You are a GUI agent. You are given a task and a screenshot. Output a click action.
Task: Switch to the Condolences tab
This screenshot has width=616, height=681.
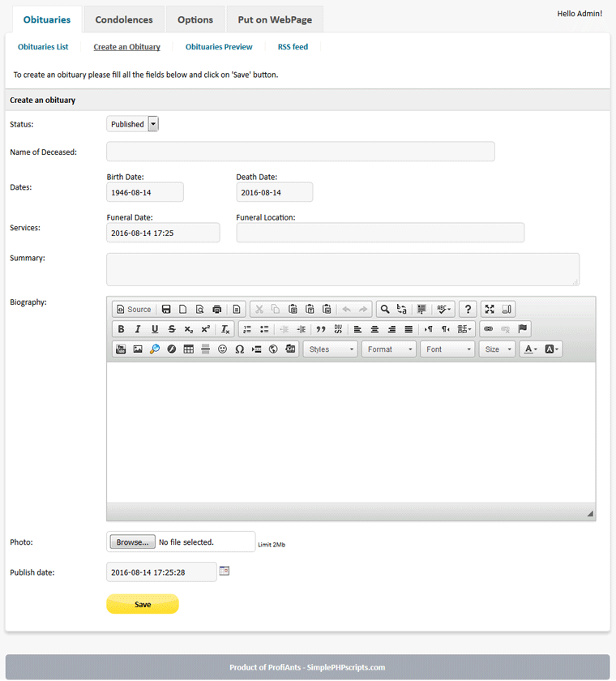point(123,19)
